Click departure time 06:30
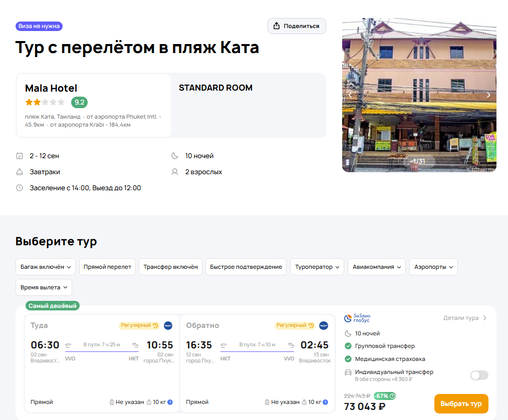This screenshot has height=420, width=508. [x=45, y=345]
